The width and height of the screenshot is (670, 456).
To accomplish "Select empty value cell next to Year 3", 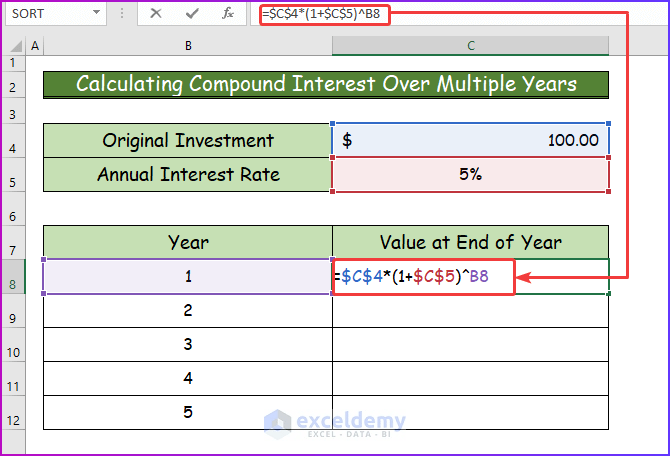I will point(470,344).
